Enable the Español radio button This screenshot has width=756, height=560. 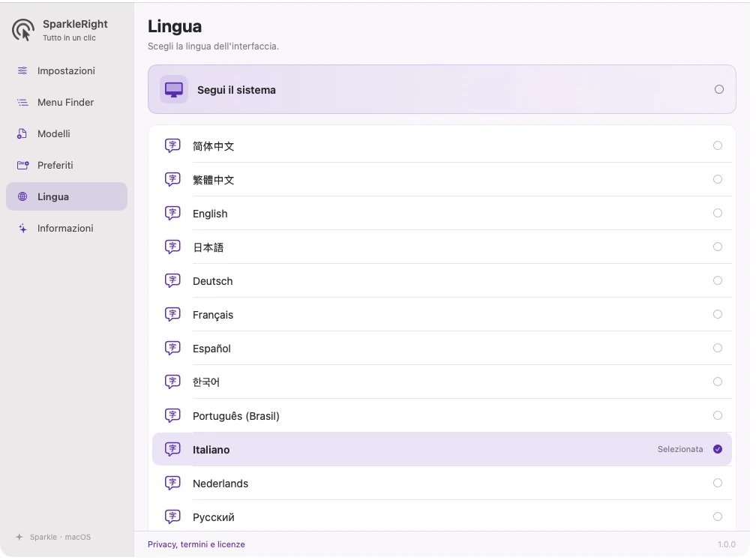coord(718,348)
